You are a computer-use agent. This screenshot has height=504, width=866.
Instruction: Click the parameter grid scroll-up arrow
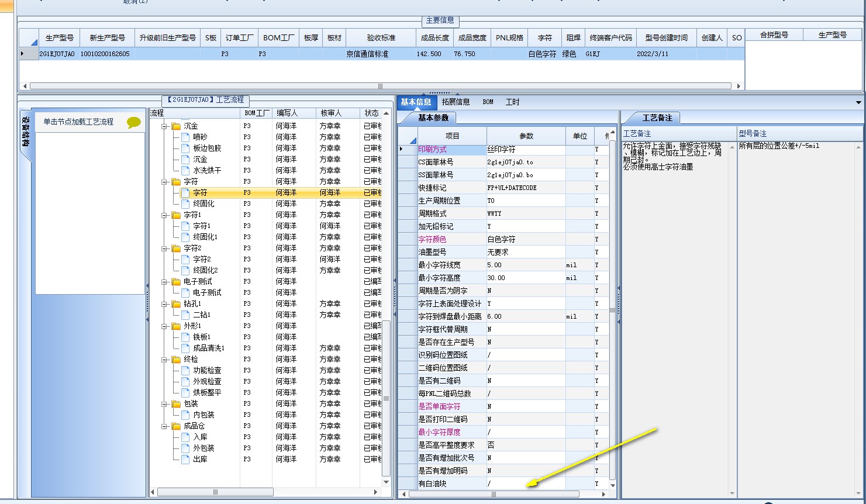point(612,133)
